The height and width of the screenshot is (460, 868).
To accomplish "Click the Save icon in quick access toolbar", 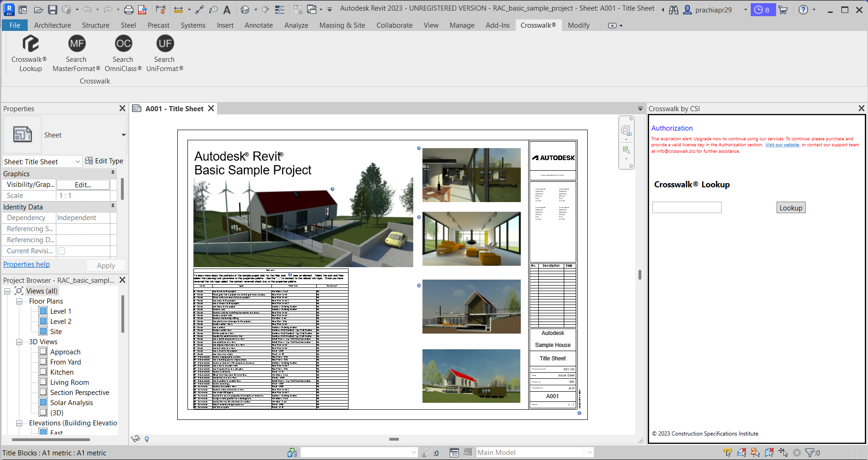I will [x=53, y=10].
